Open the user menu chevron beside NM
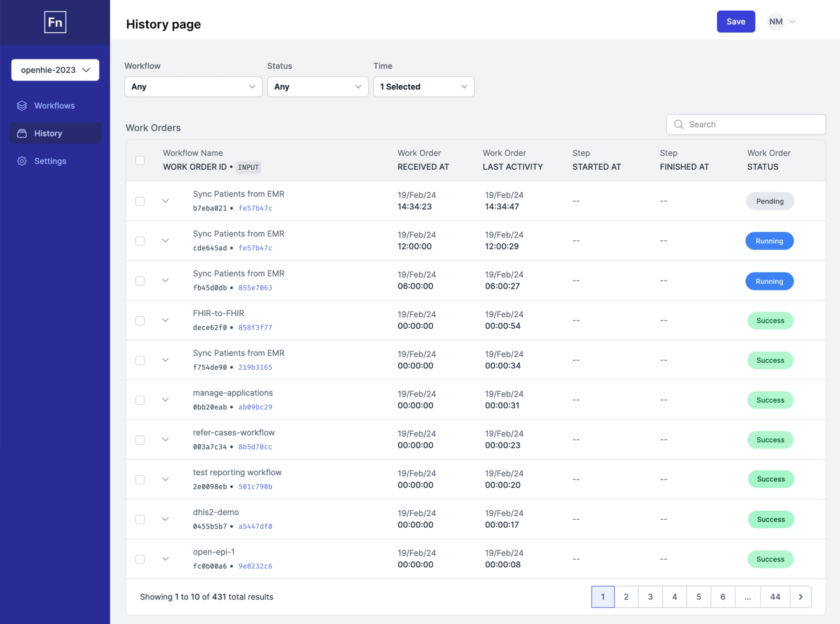This screenshot has height=624, width=840. [792, 21]
